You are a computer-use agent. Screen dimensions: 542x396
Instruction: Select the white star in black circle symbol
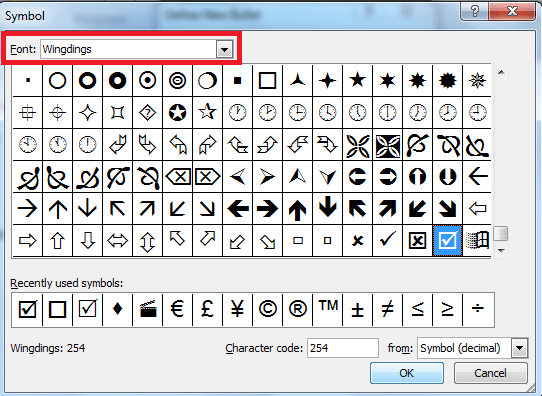pos(177,112)
